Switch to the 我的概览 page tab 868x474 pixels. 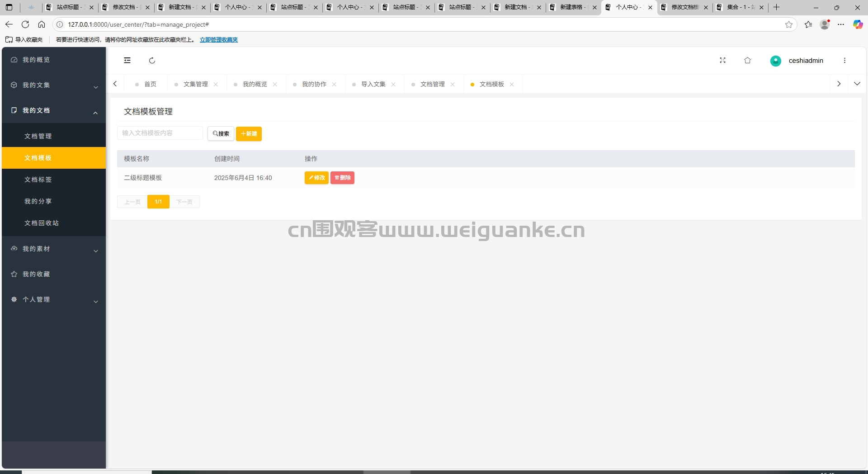255,84
